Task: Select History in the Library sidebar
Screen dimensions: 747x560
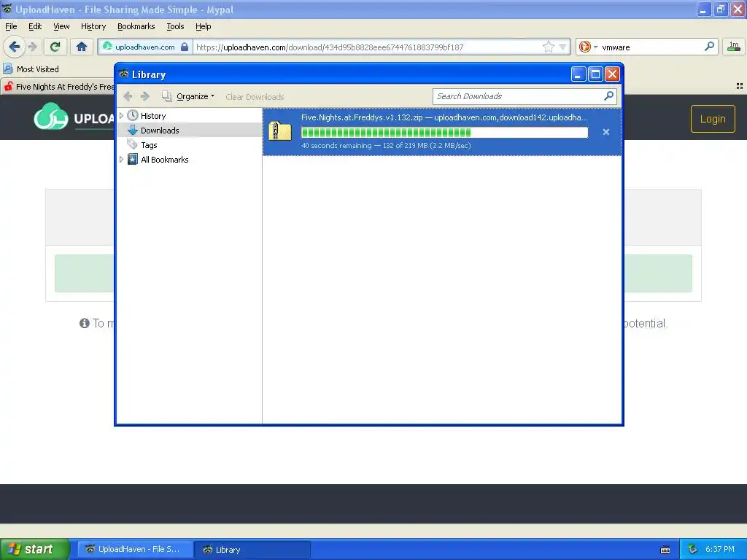Action: tap(153, 116)
